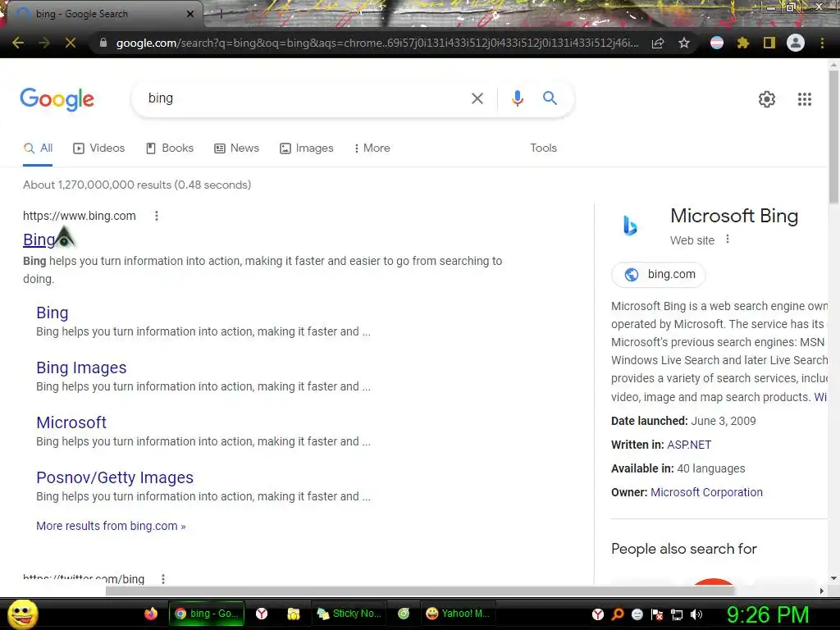Viewport: 840px width, 630px height.
Task: Open Google quick settings gear
Action: [x=767, y=99]
